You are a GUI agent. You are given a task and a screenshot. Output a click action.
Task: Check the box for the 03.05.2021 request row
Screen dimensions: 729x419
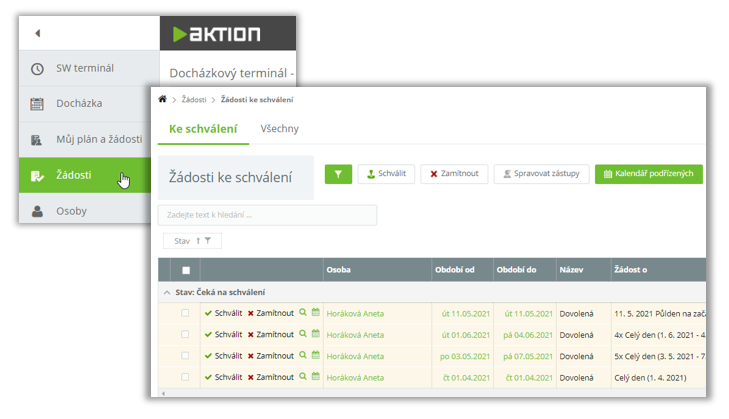point(185,356)
